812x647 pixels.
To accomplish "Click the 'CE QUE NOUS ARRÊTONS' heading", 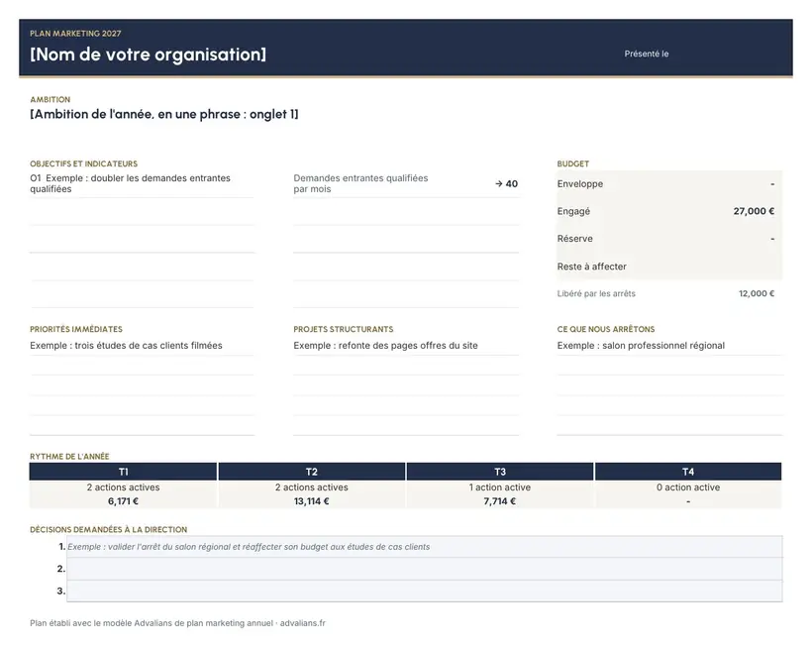I will click(x=606, y=330).
